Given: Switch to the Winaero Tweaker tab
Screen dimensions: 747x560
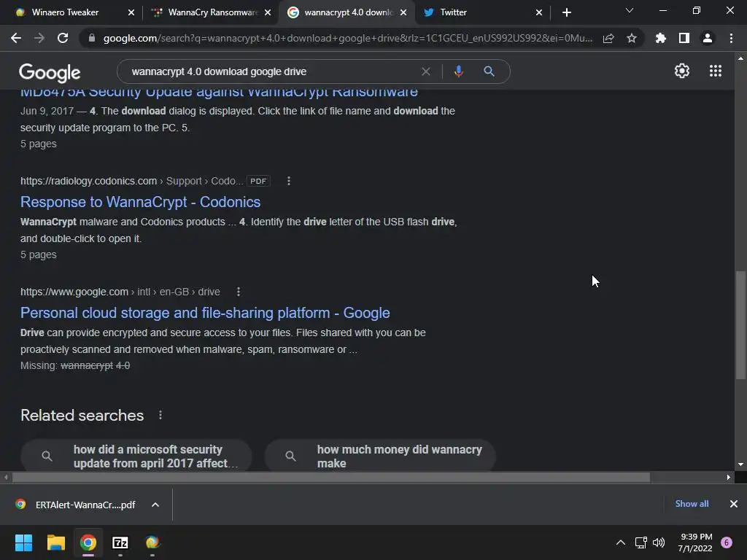Looking at the screenshot, I should tap(65, 12).
